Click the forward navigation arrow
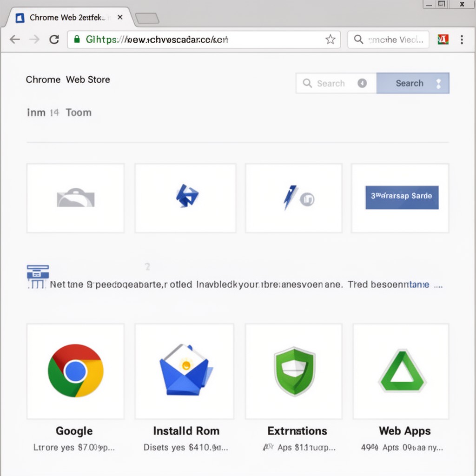Image resolution: width=476 pixels, height=476 pixels. (34, 40)
